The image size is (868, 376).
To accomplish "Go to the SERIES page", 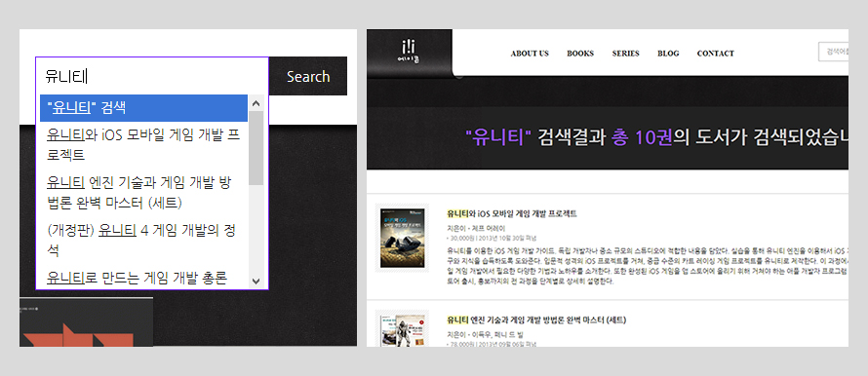I will tap(625, 54).
